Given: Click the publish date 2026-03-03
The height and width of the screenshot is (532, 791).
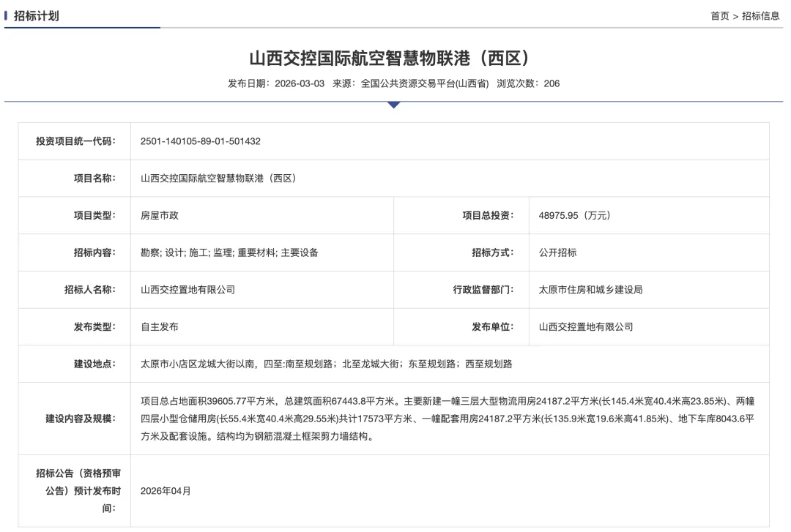Looking at the screenshot, I should pos(299,83).
